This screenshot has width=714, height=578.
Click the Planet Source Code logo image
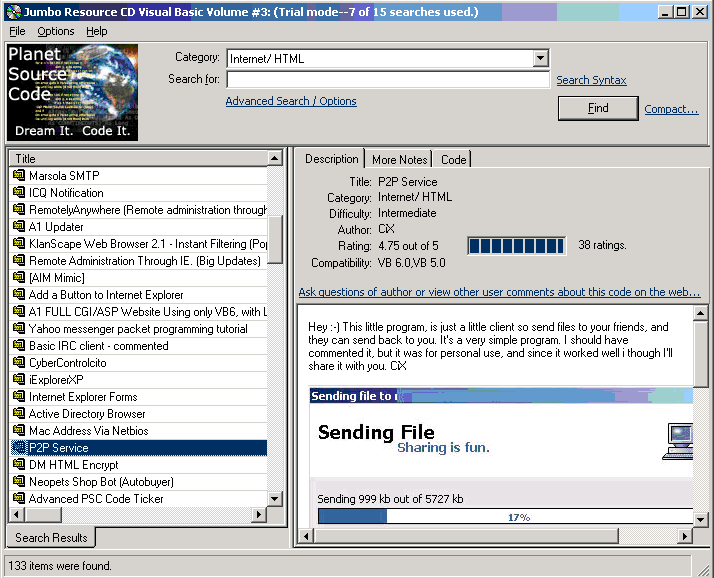point(72,92)
